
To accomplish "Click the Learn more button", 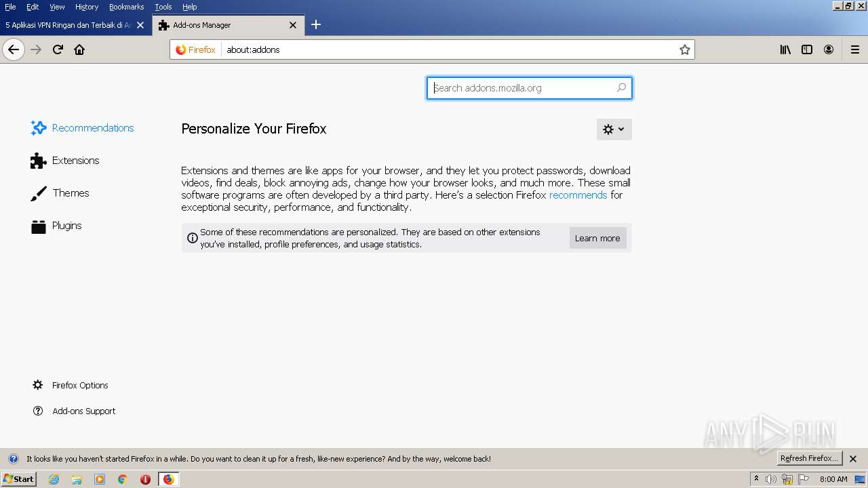I will (597, 238).
